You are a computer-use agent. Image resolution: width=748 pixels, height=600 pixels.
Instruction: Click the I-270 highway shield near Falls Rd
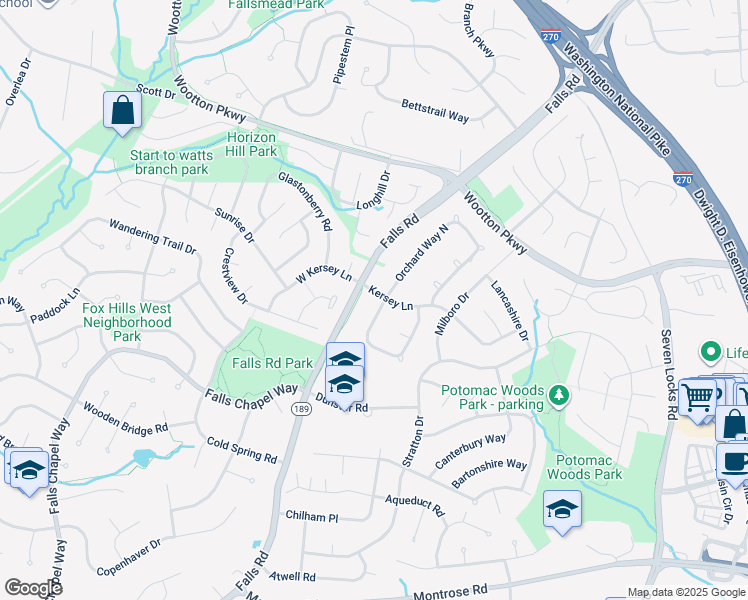click(x=551, y=36)
